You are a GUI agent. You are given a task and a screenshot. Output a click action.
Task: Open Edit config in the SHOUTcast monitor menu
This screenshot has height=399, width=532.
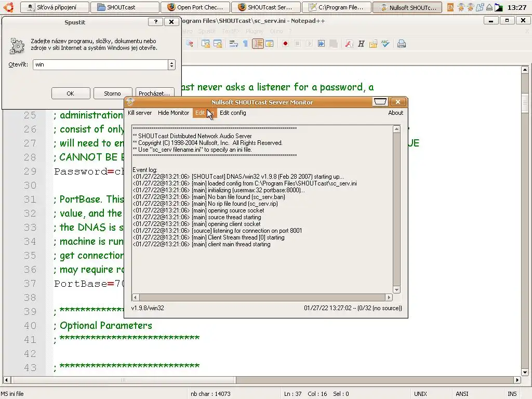[233, 113]
